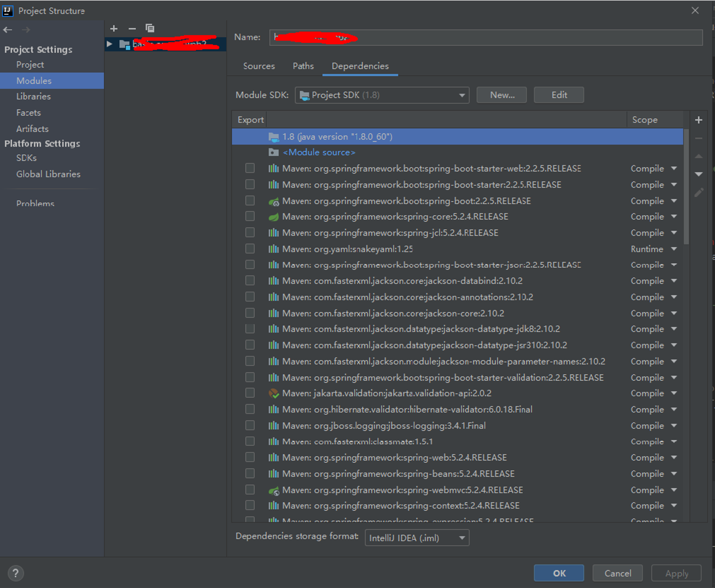Click module folder icon in module tree

tap(124, 44)
